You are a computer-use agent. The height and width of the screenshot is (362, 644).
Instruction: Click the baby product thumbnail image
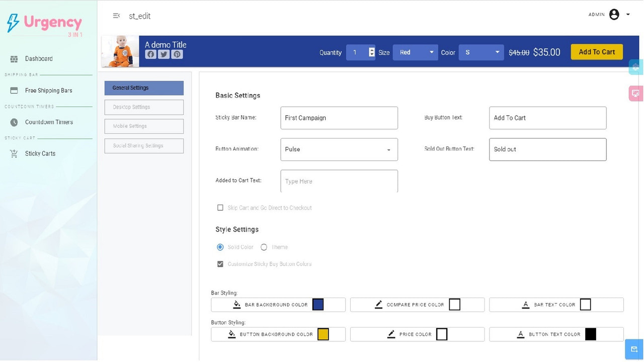click(120, 51)
